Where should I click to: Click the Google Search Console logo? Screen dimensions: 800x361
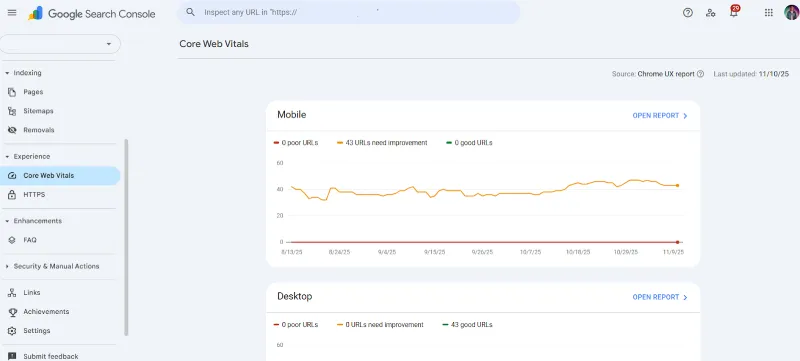tap(92, 13)
